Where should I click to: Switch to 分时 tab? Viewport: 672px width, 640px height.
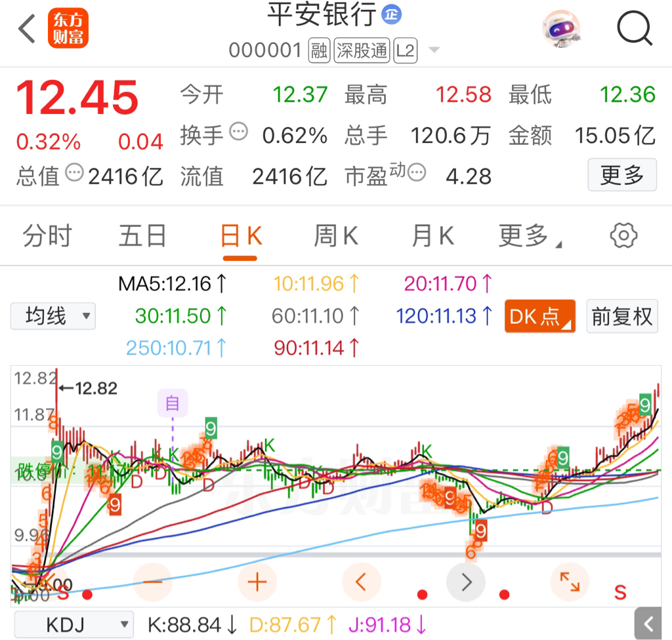(47, 236)
